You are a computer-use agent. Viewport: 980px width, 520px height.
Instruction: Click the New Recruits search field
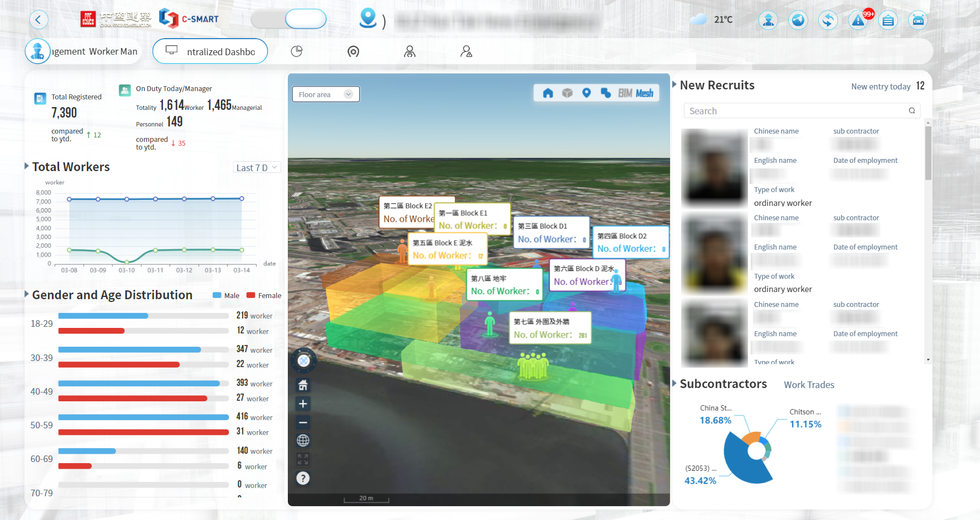tap(795, 111)
